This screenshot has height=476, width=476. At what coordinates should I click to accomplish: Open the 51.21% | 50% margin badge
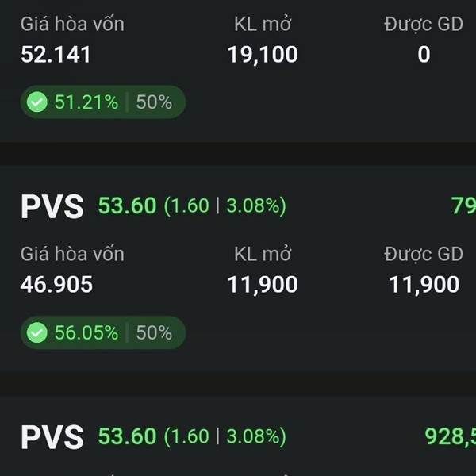point(103,102)
